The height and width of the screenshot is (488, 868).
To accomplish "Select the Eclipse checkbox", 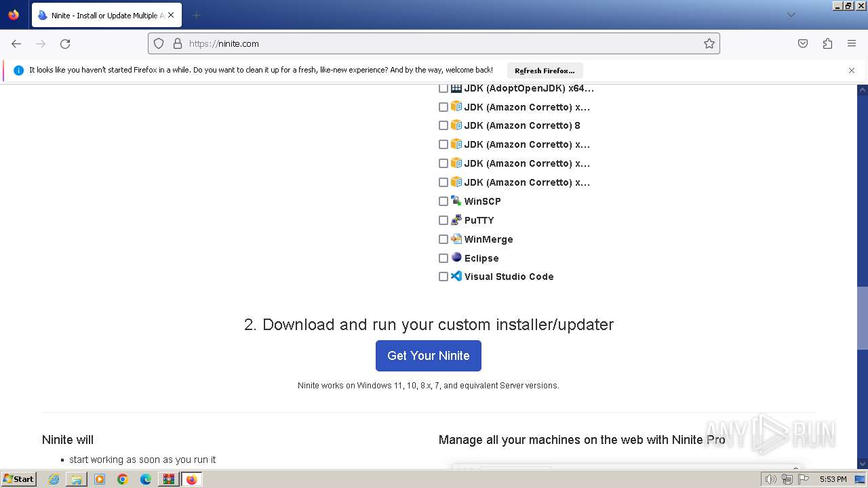I will tap(443, 258).
